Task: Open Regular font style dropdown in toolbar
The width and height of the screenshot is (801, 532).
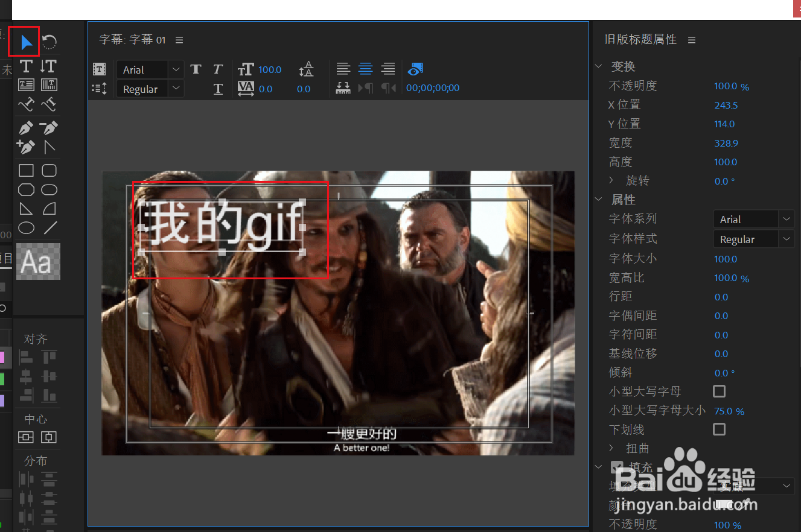Action: [x=150, y=89]
